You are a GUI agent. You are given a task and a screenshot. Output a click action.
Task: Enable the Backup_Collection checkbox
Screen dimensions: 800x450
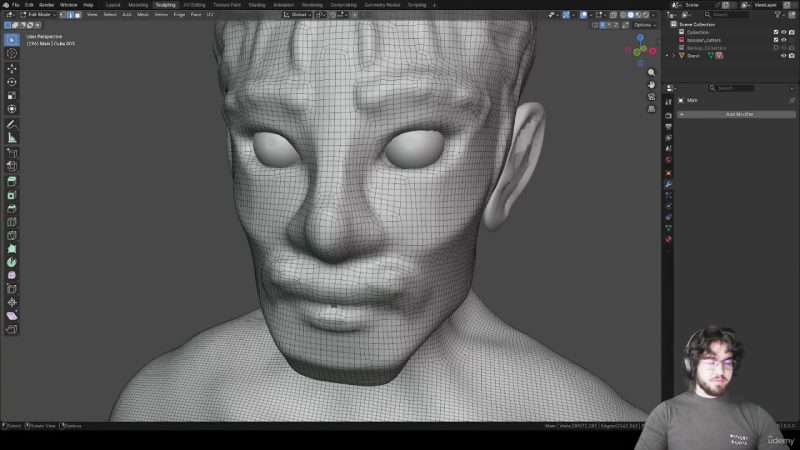click(776, 47)
